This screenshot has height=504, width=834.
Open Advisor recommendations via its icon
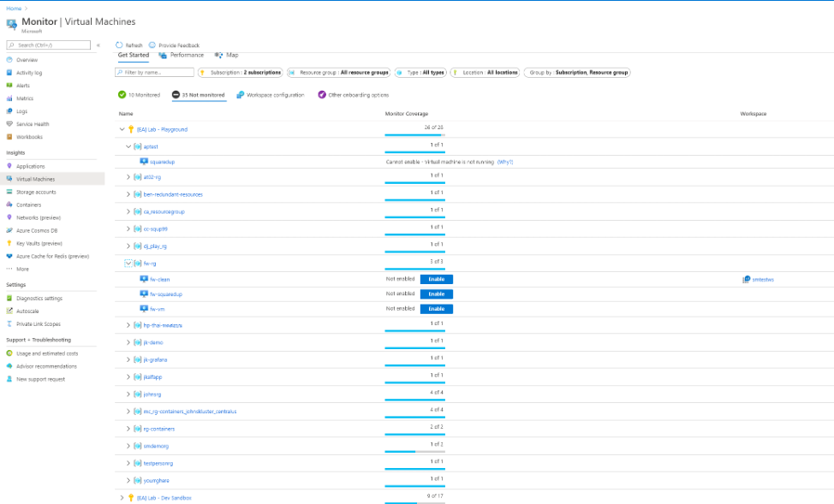[9, 365]
